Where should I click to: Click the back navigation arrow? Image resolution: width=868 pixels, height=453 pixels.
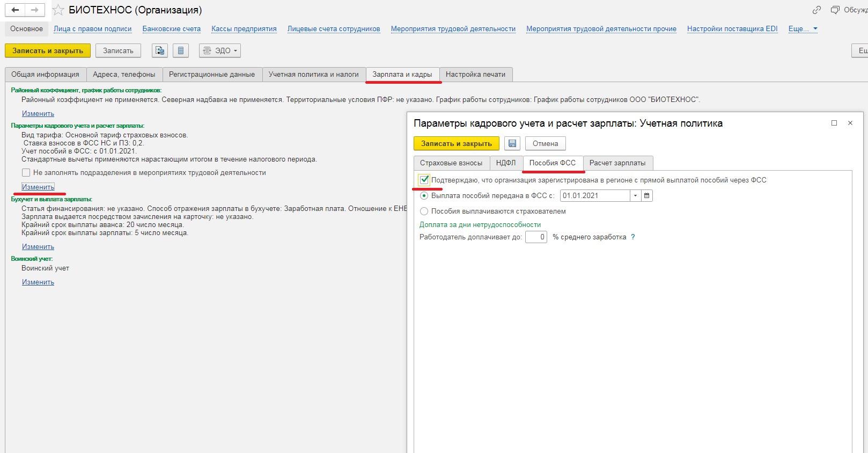click(15, 10)
